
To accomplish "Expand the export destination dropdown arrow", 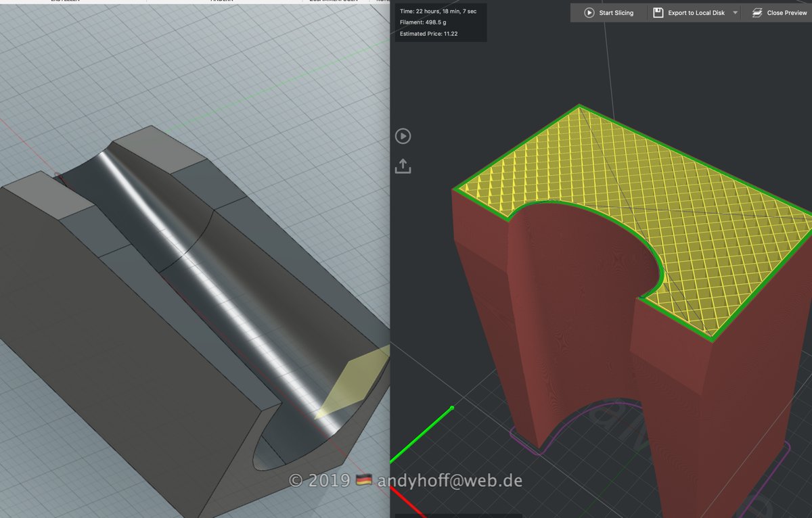I will pos(736,13).
